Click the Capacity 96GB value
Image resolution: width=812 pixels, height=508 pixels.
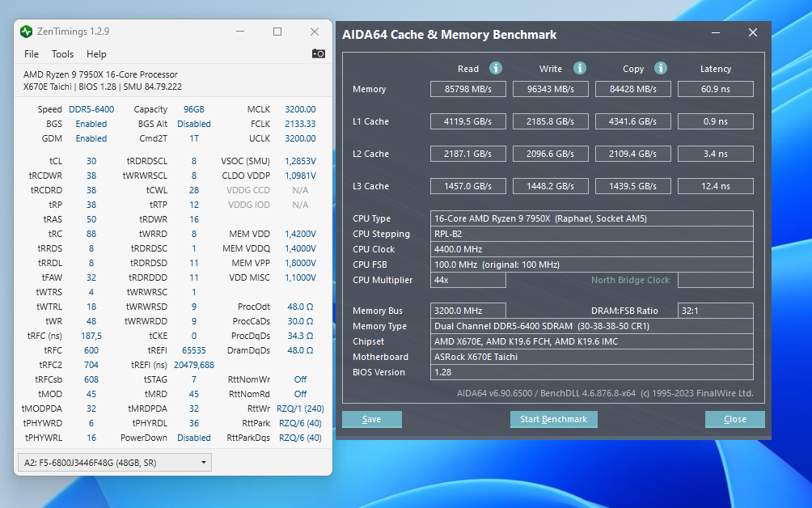193,109
